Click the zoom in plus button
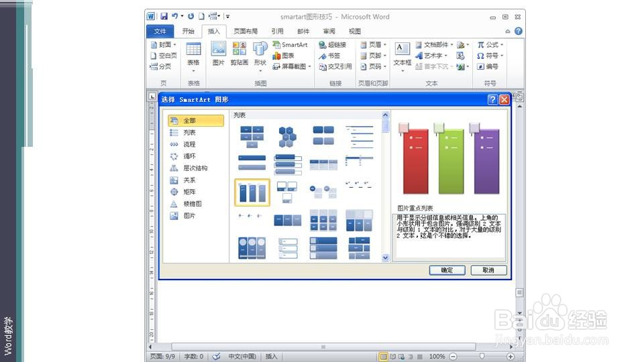The width and height of the screenshot is (644, 362). 511,356
